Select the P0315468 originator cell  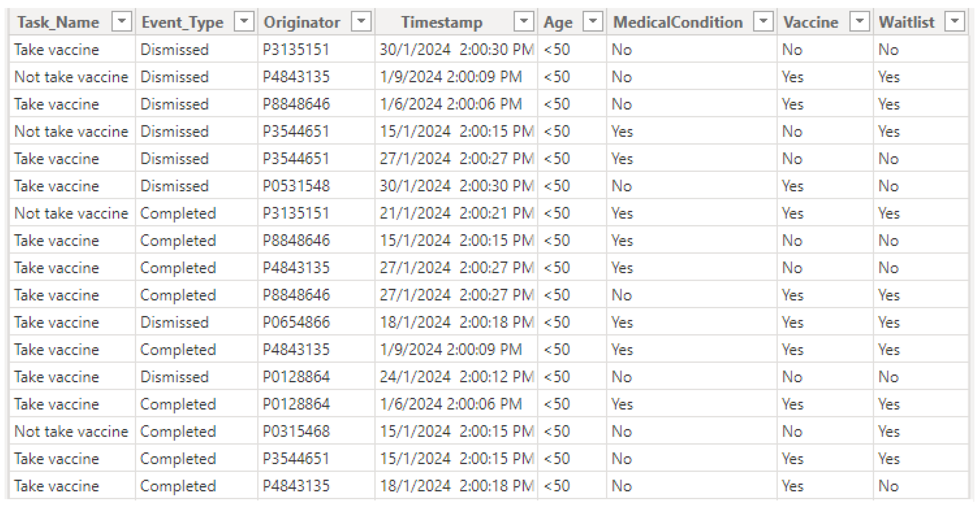click(x=316, y=431)
